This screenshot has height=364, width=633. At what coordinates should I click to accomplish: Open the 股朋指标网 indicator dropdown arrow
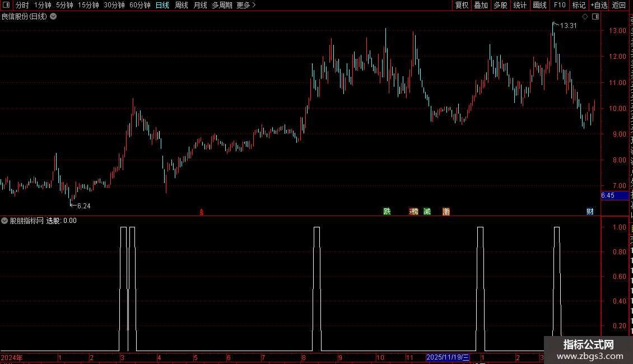click(4, 221)
